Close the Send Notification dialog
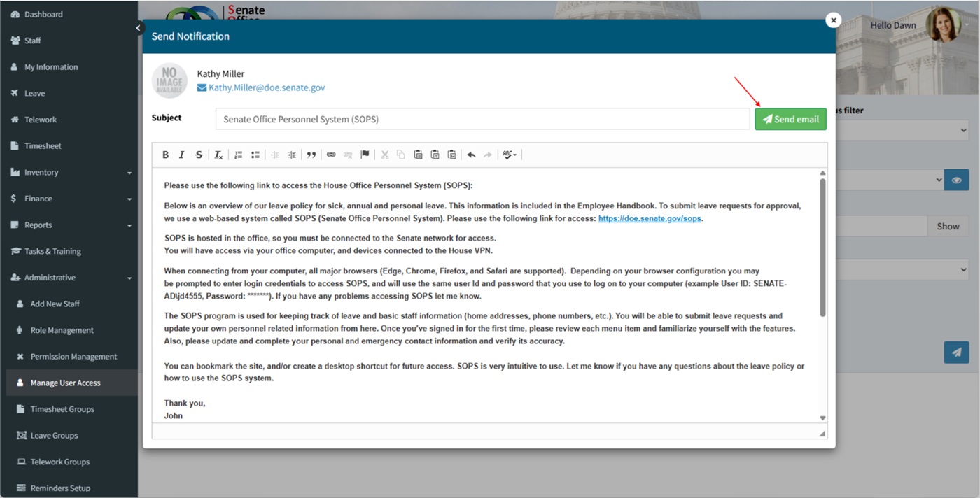980x498 pixels. (x=833, y=20)
